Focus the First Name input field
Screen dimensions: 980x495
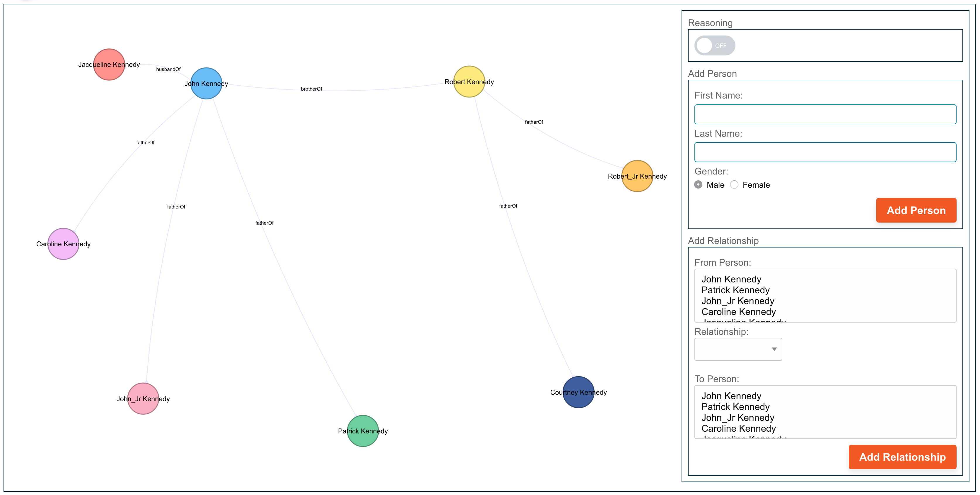825,114
